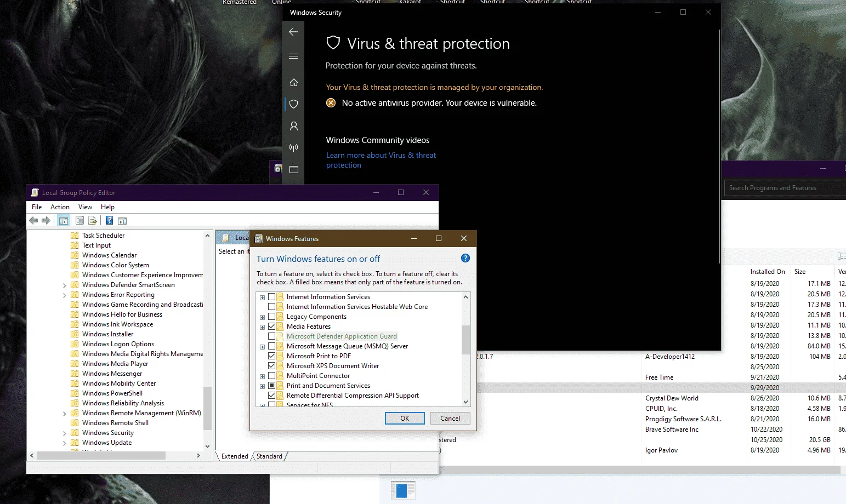Click the policy tree vertical scrollbar thumb
Screen dimensions: 846x504
tap(207, 408)
